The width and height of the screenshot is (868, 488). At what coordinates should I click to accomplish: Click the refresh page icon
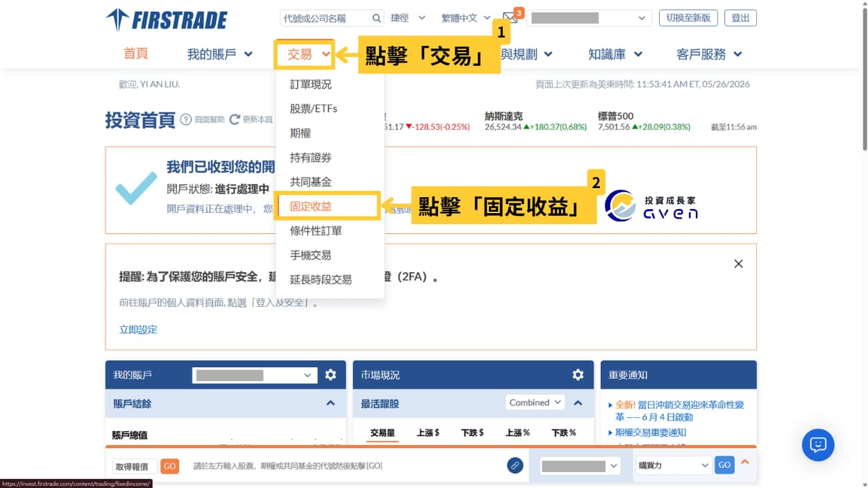(x=235, y=119)
